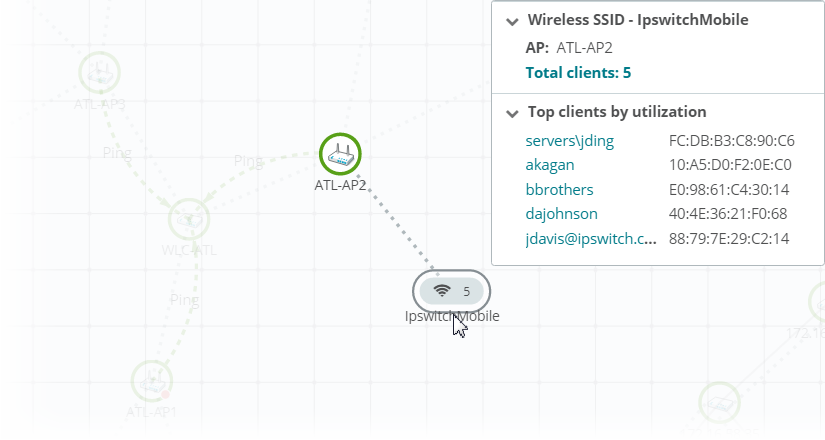Click the Ping label left of ATL-AP2
This screenshot has height=440, width=825.
coord(248,160)
